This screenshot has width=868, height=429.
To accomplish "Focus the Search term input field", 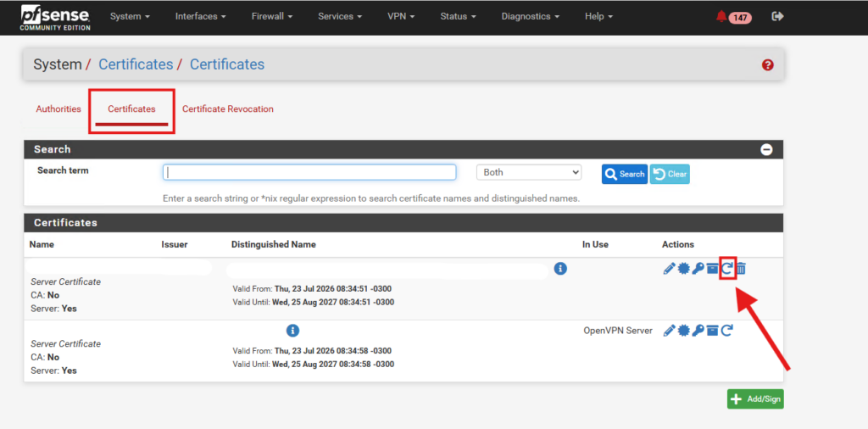I will click(x=309, y=172).
